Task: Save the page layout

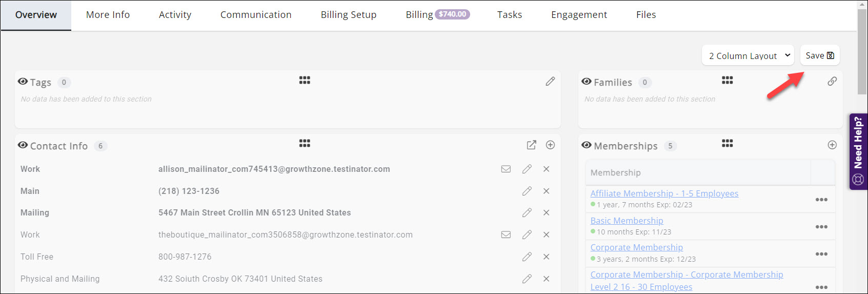Action: point(819,55)
